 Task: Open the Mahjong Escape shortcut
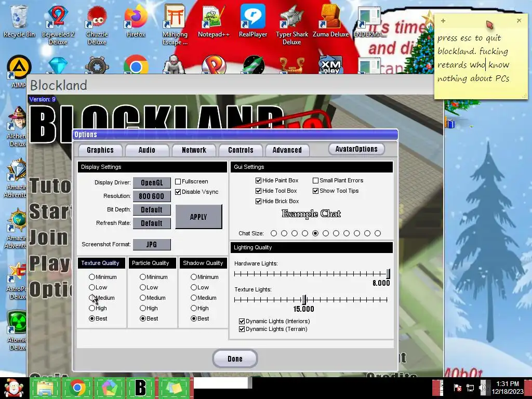(x=175, y=24)
